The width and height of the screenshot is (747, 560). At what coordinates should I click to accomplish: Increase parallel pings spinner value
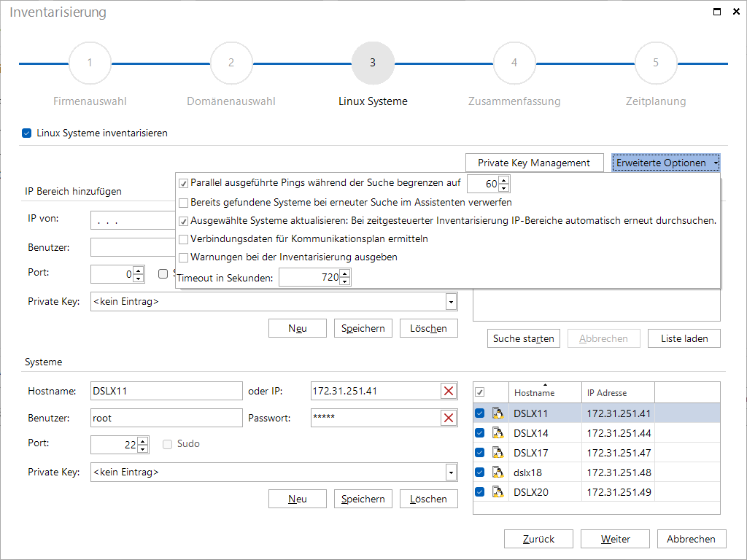(x=503, y=179)
